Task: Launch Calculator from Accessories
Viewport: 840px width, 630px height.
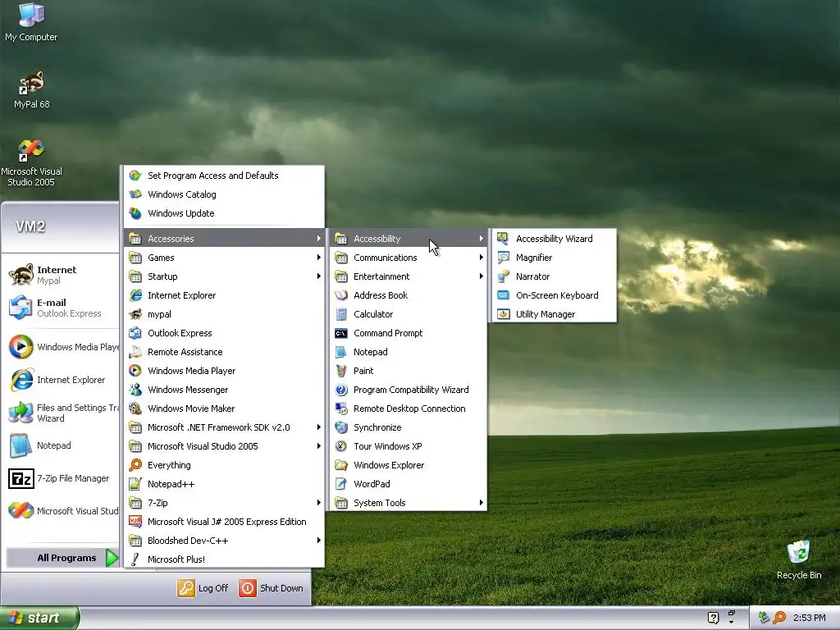Action: pyautogui.click(x=409, y=314)
